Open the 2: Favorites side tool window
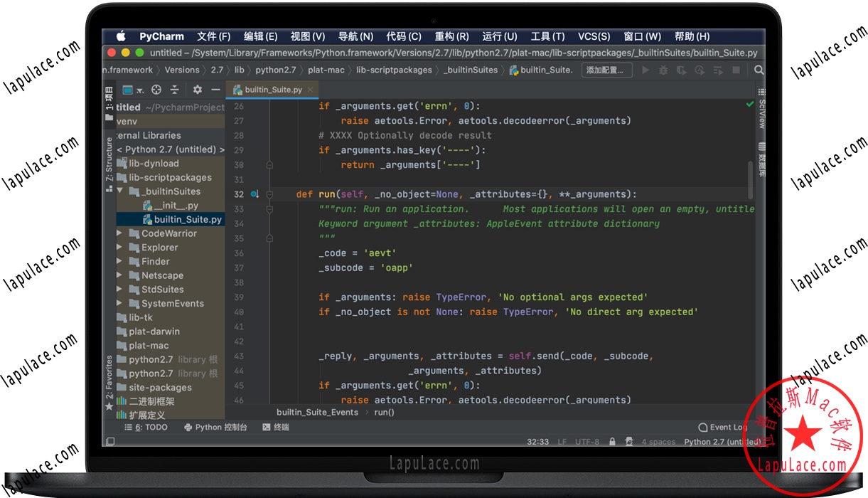The width and height of the screenshot is (868, 498). click(x=109, y=383)
